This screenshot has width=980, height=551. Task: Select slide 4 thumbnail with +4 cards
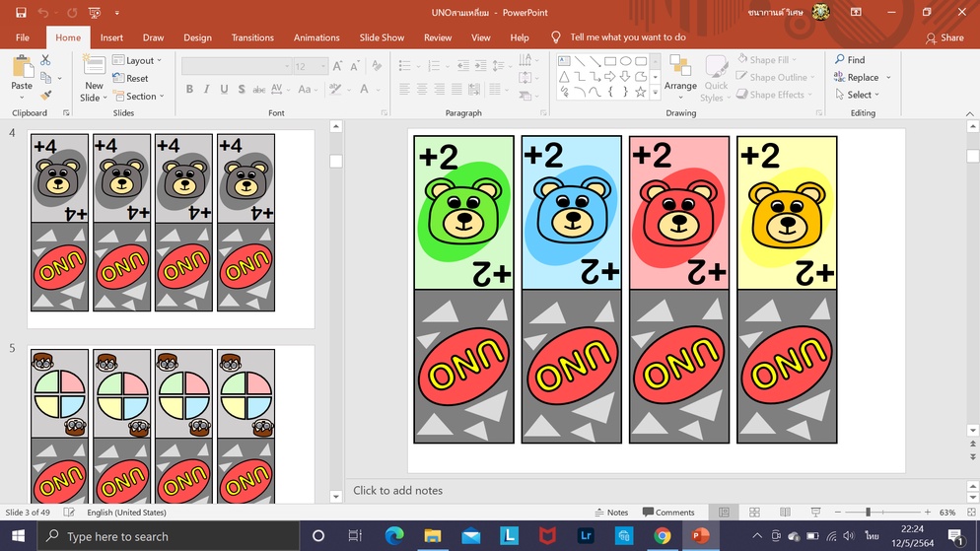coord(171,229)
